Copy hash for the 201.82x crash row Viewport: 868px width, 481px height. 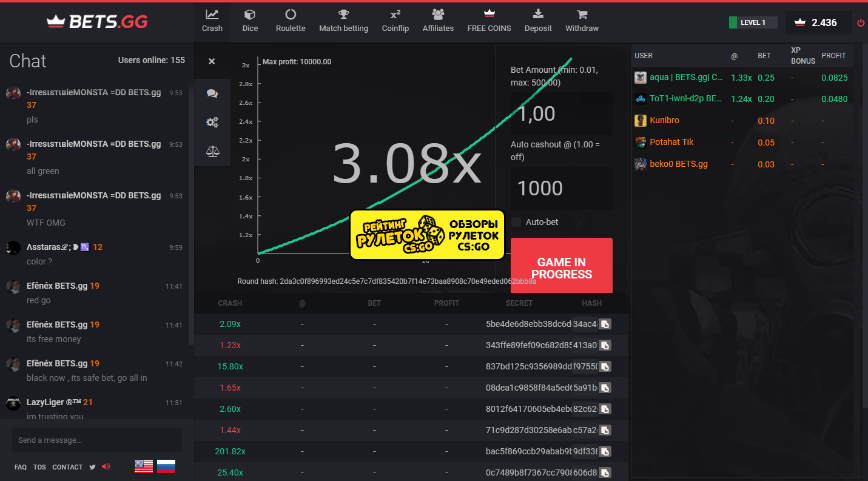(605, 451)
